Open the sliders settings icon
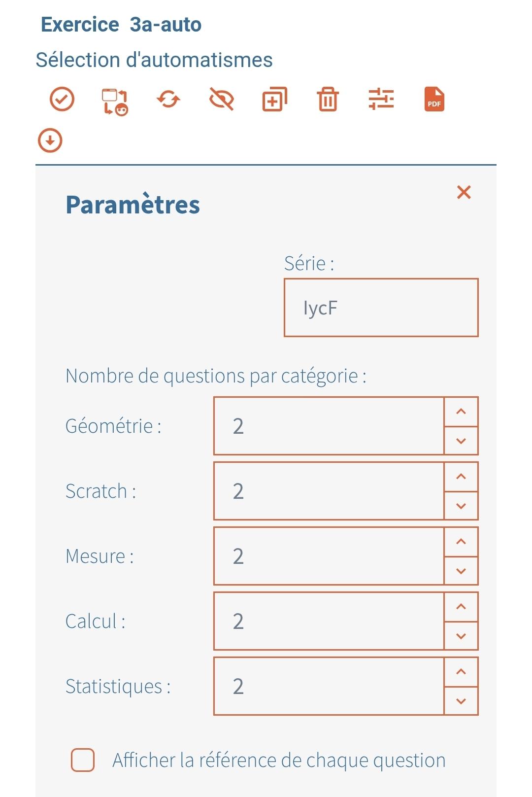This screenshot has width=532, height=797. pyautogui.click(x=381, y=99)
